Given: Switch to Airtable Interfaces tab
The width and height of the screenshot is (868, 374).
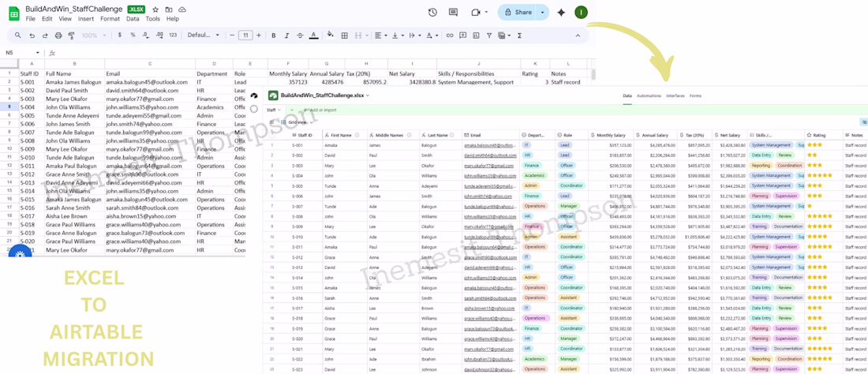Looking at the screenshot, I should tap(675, 95).
